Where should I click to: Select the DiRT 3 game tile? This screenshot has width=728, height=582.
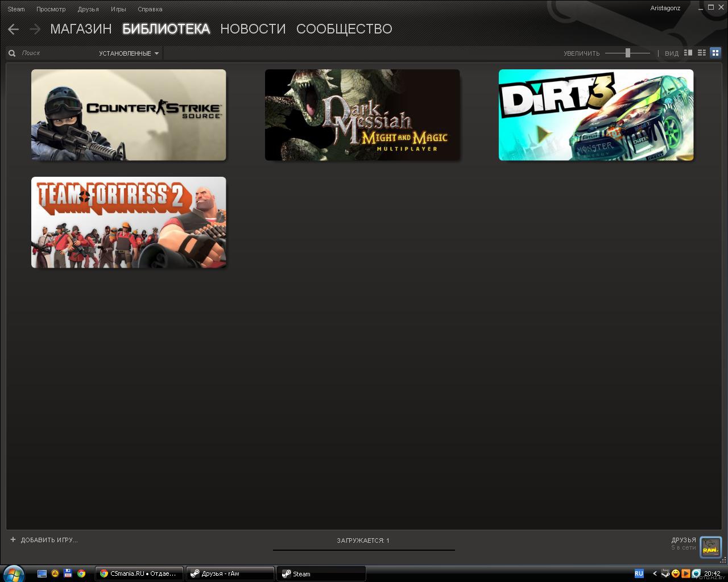[x=596, y=115]
